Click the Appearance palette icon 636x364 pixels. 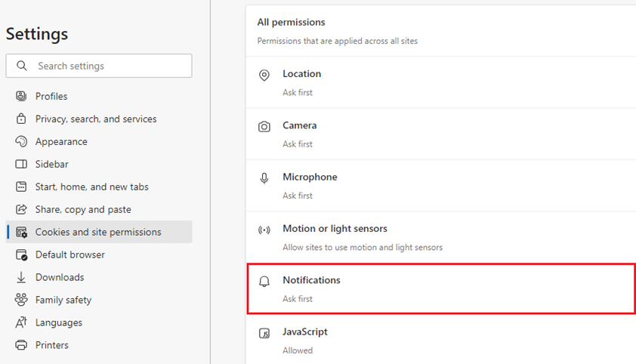[21, 141]
